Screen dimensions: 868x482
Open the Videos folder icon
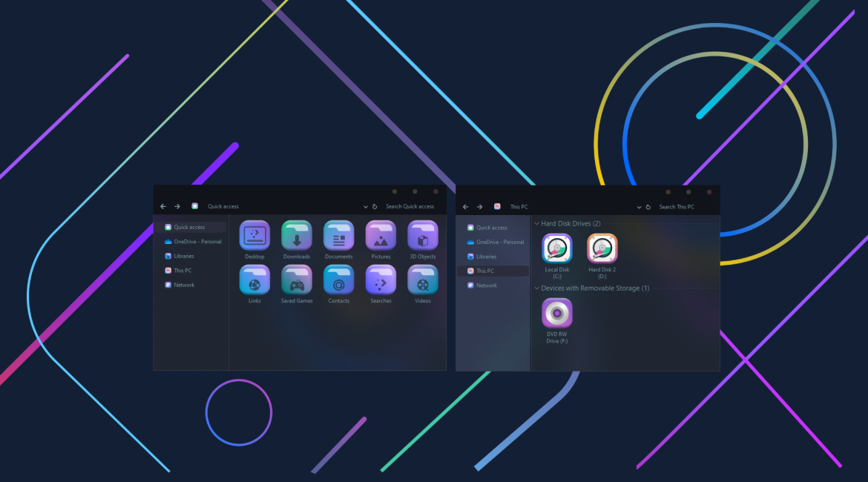coord(423,280)
